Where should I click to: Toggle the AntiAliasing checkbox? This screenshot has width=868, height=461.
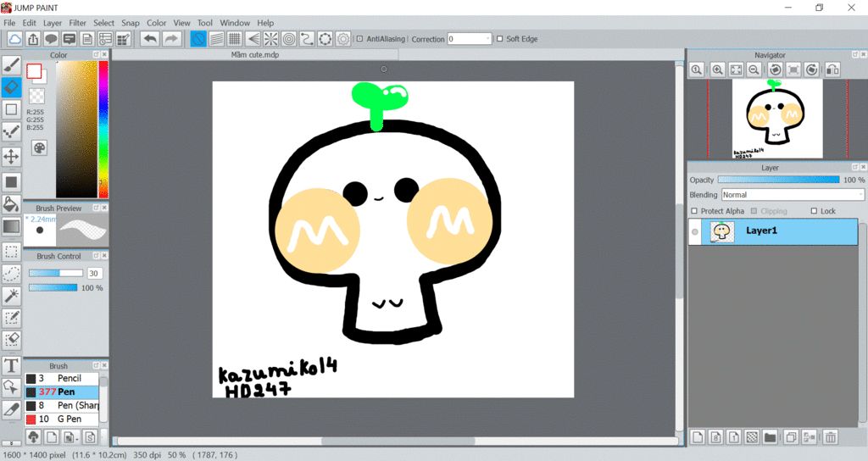(359, 39)
